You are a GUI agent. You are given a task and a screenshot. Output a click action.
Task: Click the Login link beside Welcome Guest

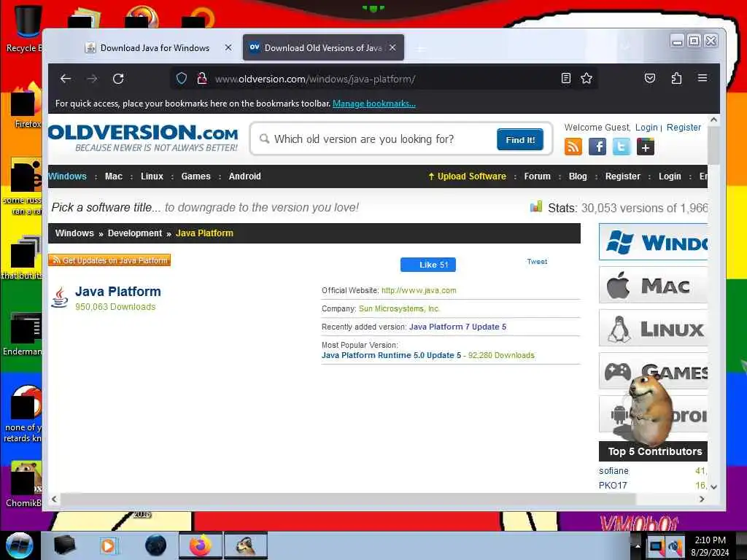646,127
